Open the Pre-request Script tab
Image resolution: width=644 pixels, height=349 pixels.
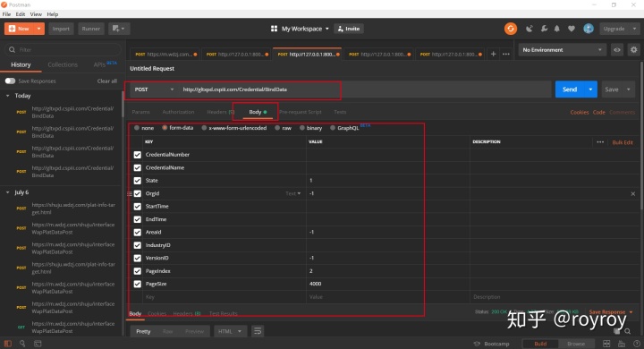[301, 112]
